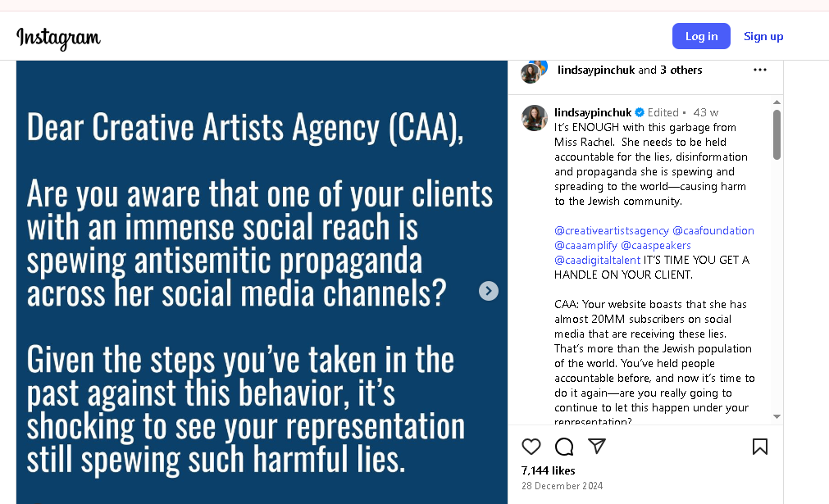Click the Instagram logo

(x=58, y=37)
